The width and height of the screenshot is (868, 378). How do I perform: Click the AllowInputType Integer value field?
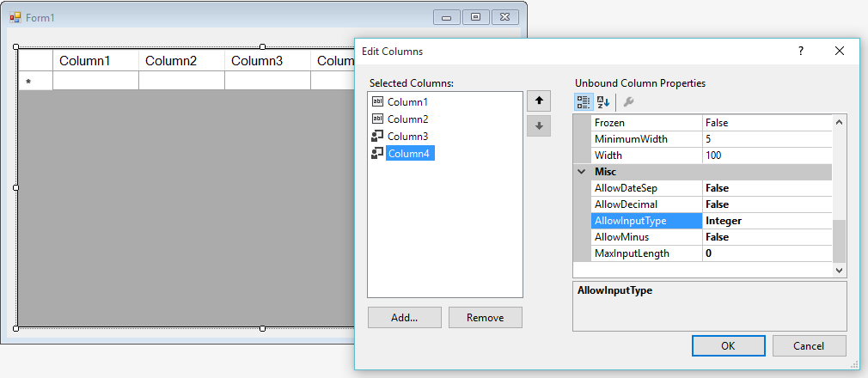(767, 221)
